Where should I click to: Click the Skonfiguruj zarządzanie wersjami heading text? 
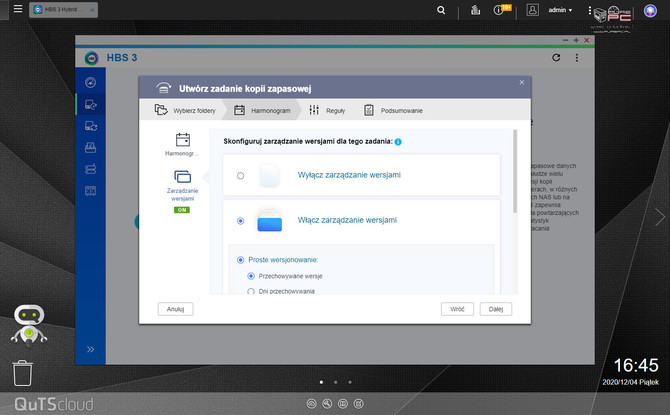click(x=308, y=141)
